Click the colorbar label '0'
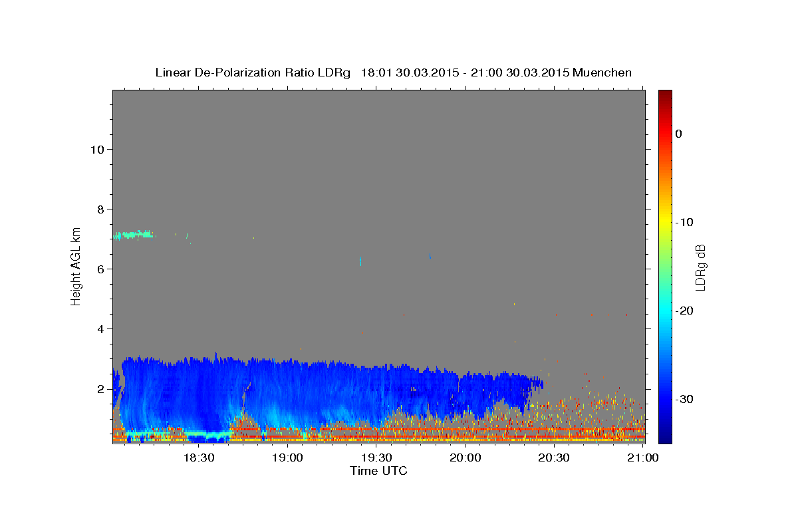The height and width of the screenshot is (532, 798). click(x=678, y=134)
